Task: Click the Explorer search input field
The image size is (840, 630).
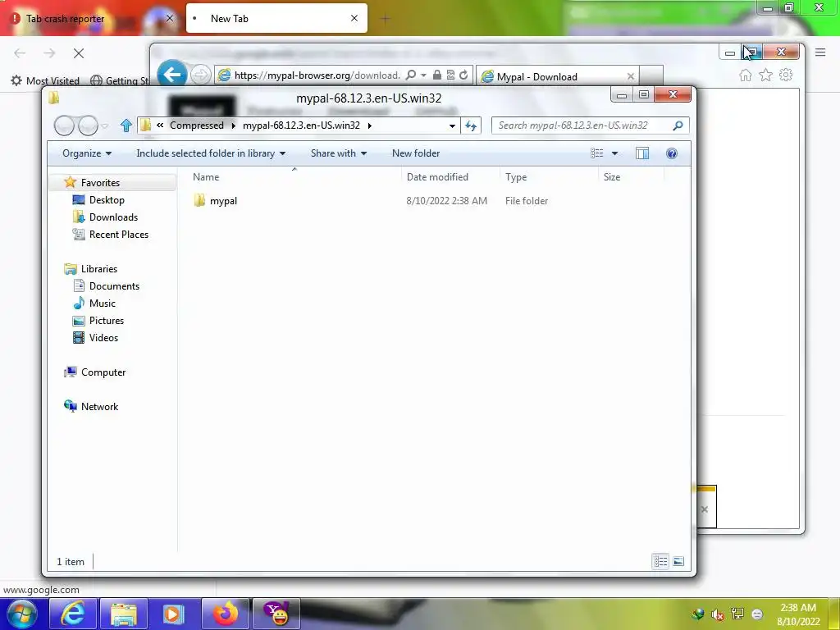Action: click(x=583, y=126)
